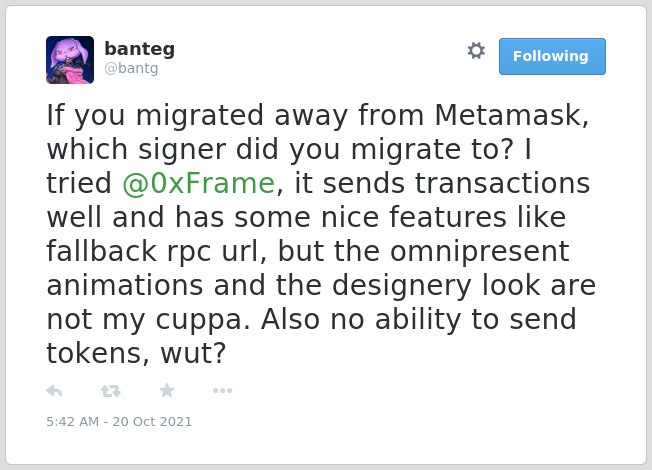Open the gear settings icon beside Following
The image size is (652, 470).
point(476,51)
